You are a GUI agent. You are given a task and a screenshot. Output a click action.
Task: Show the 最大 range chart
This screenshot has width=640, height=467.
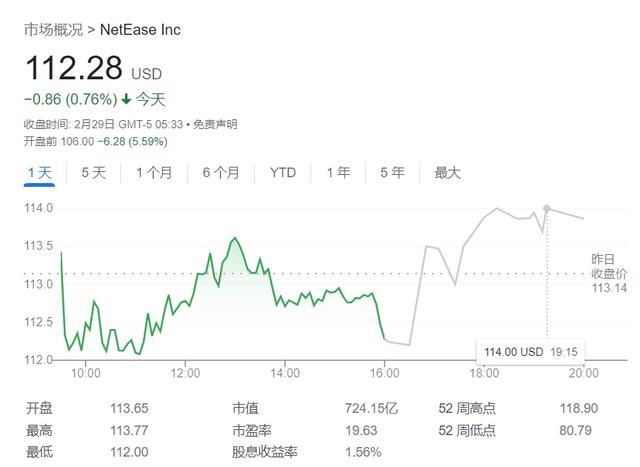(447, 173)
